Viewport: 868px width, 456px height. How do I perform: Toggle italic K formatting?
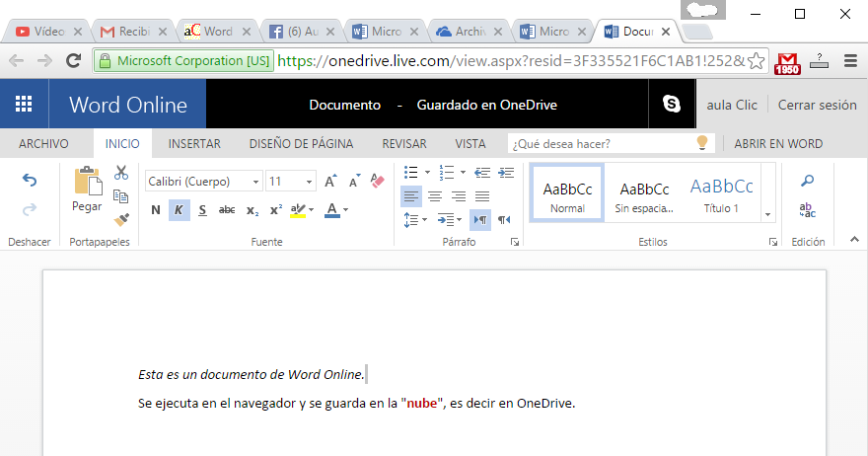pyautogui.click(x=179, y=210)
